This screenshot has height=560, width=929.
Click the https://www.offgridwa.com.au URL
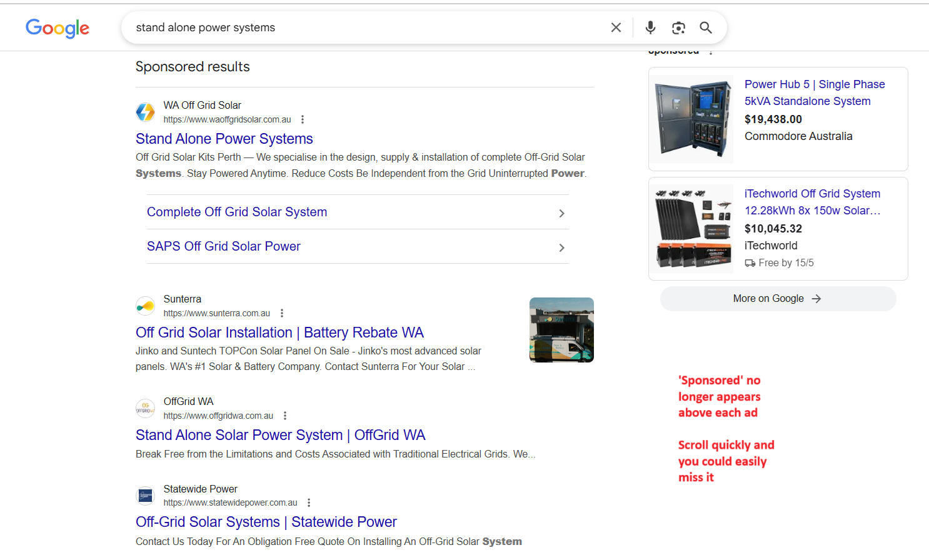[218, 416]
